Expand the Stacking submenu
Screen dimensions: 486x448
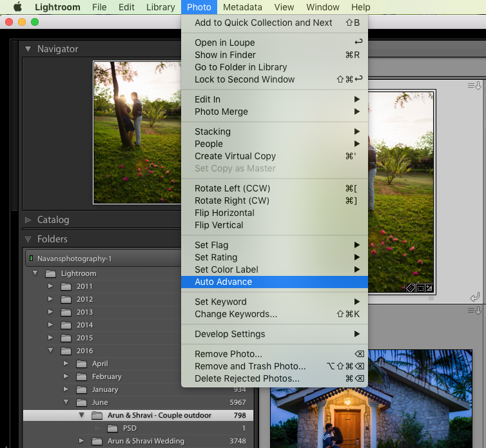pyautogui.click(x=275, y=131)
